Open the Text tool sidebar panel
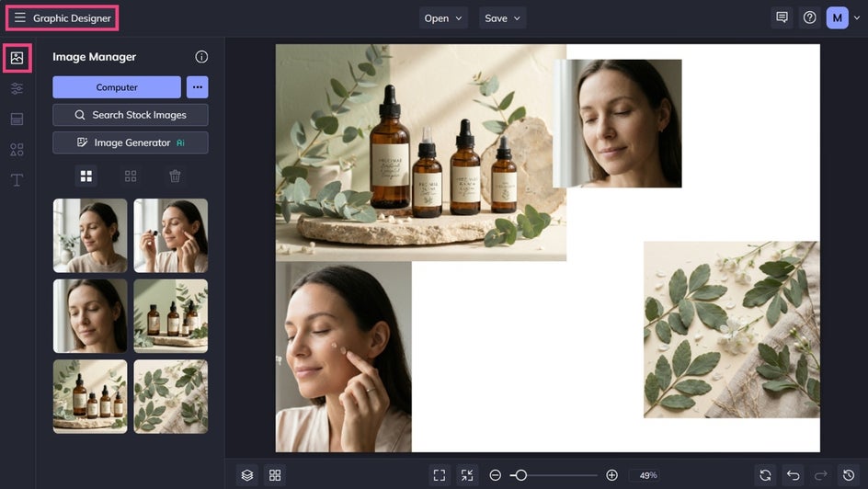Viewport: 868px width, 489px height. coord(17,180)
